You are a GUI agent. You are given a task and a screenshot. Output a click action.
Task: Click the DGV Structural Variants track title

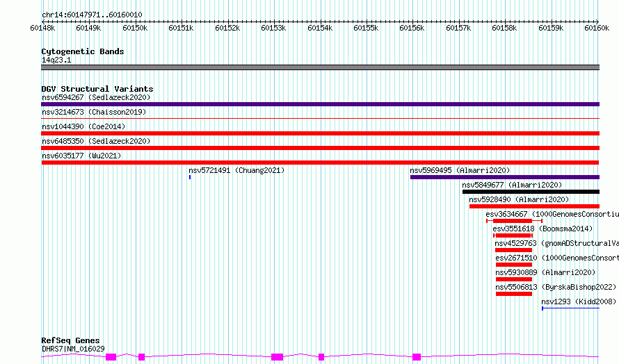pos(97,89)
